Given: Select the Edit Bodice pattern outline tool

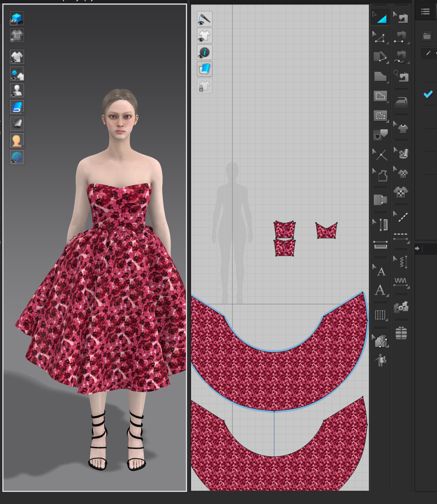Looking at the screenshot, I should [380, 175].
